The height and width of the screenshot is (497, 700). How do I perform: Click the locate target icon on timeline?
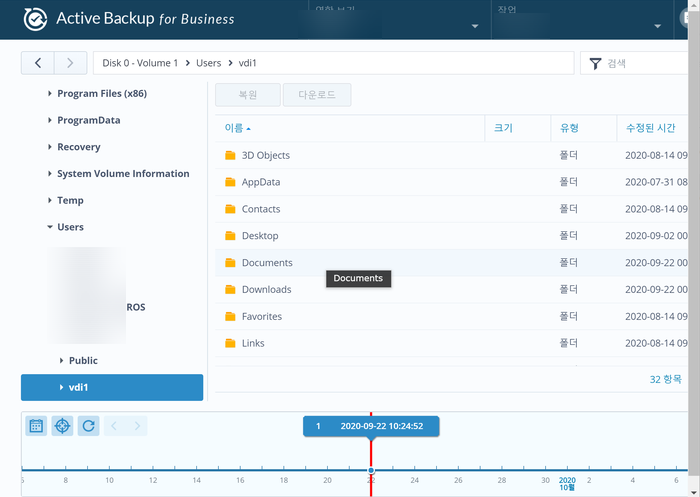click(62, 426)
